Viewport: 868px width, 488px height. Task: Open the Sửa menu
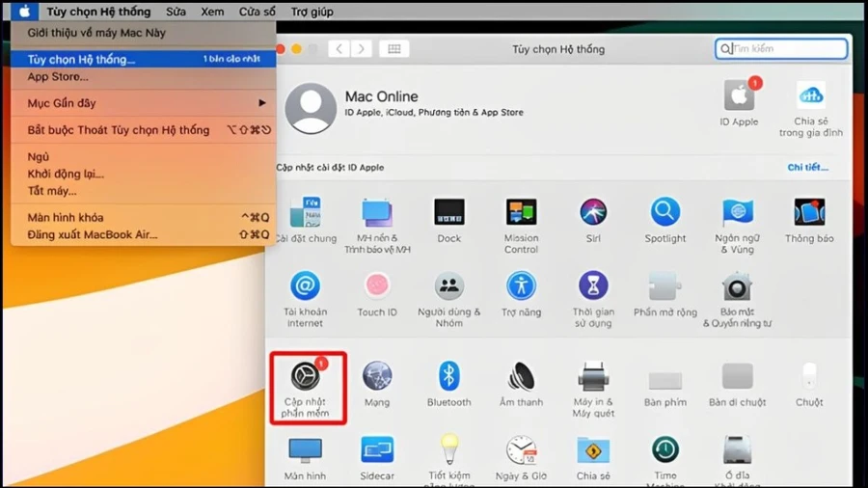176,12
